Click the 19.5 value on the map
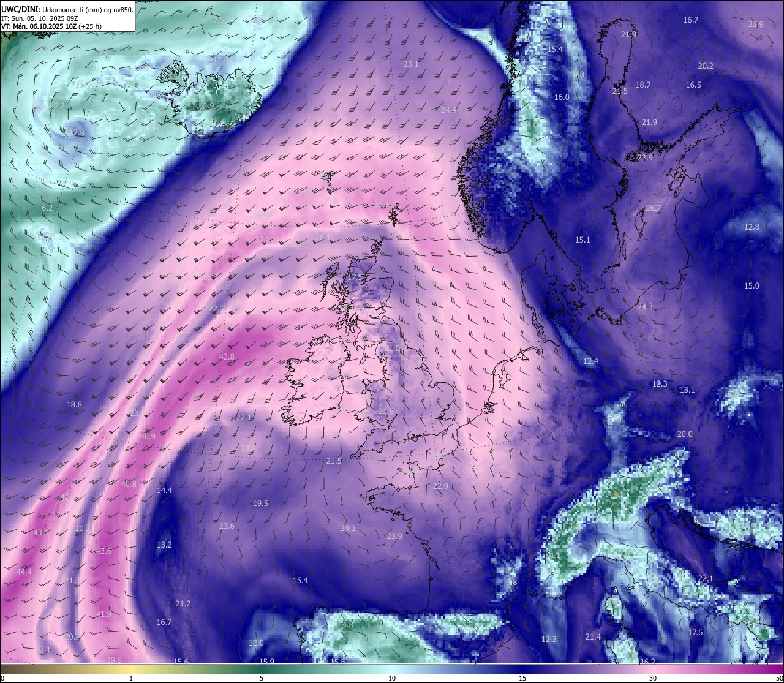 (260, 503)
